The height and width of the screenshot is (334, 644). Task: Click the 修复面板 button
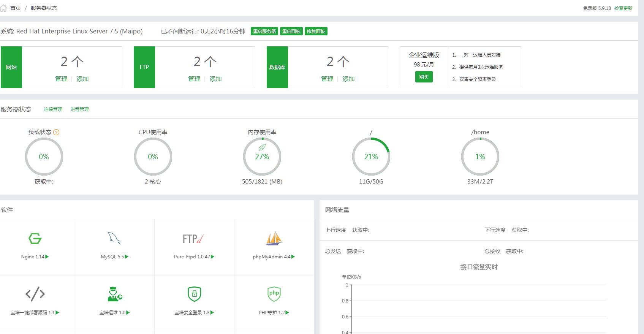point(316,31)
